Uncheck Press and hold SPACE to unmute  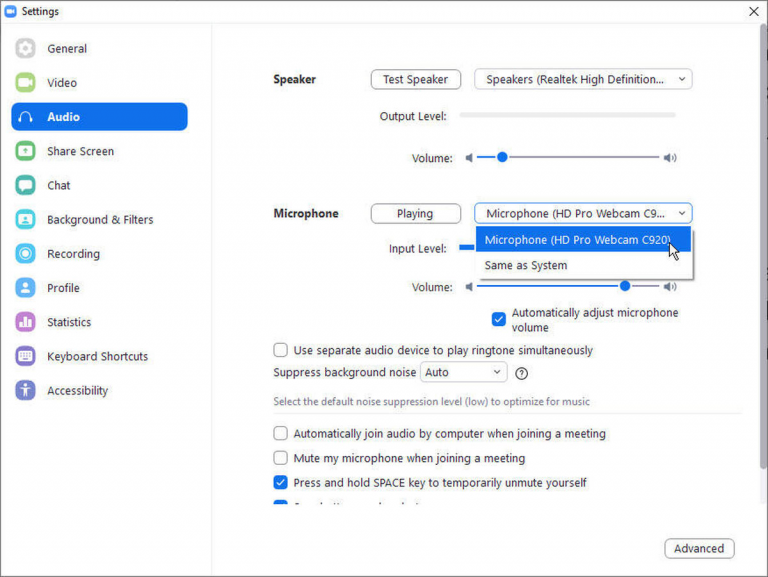point(281,482)
